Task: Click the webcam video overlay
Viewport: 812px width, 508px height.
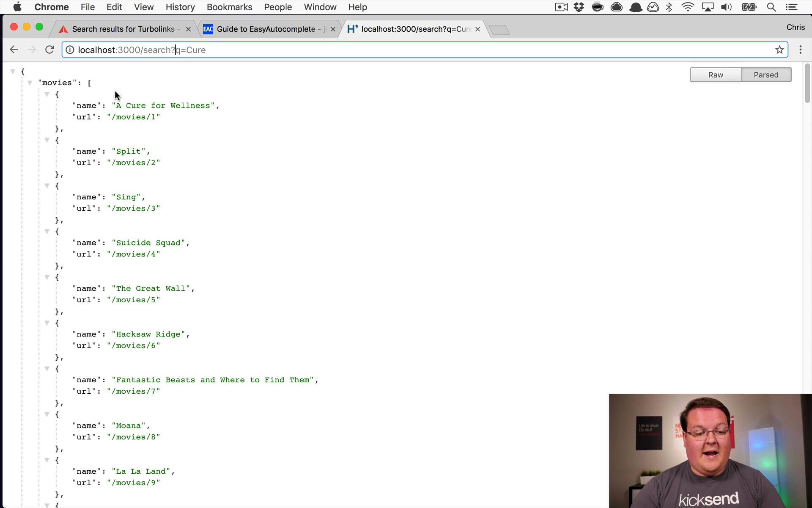Action: 710,451
